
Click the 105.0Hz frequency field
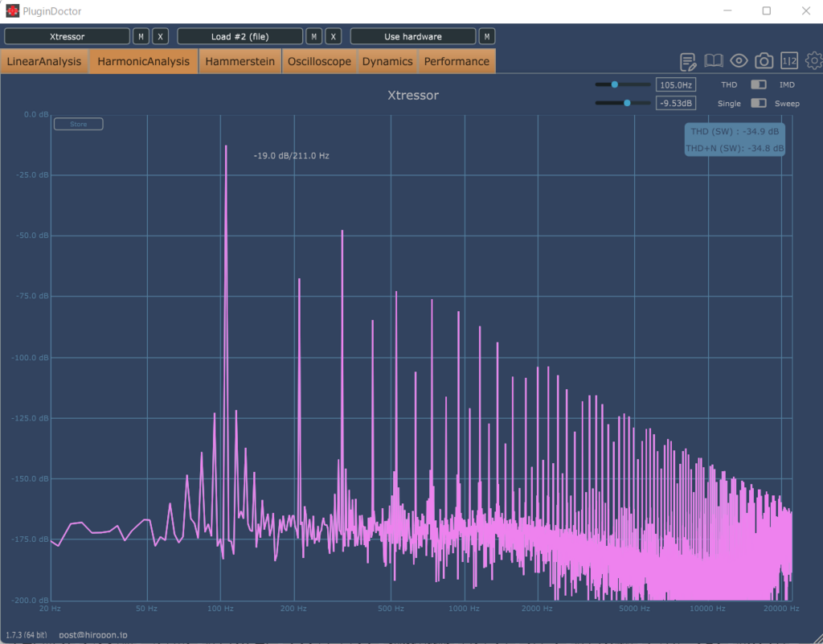tap(675, 84)
